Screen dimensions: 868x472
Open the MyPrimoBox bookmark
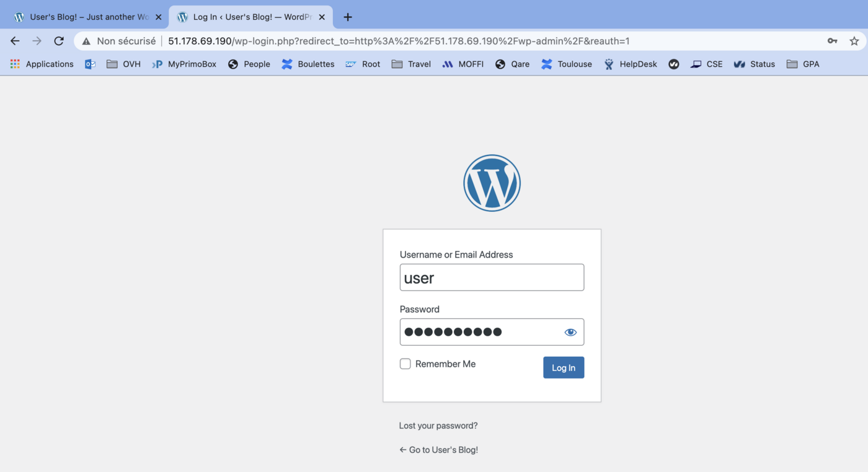[x=184, y=64]
